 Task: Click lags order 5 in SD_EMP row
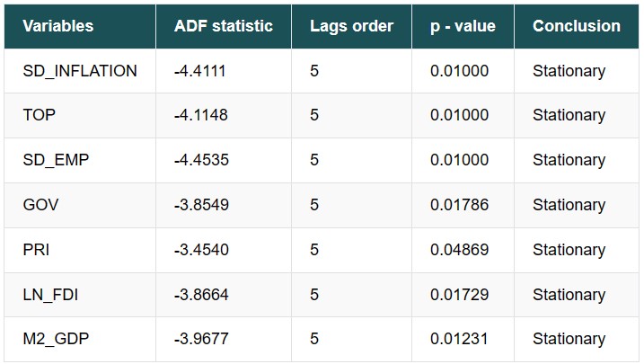pyautogui.click(x=314, y=160)
